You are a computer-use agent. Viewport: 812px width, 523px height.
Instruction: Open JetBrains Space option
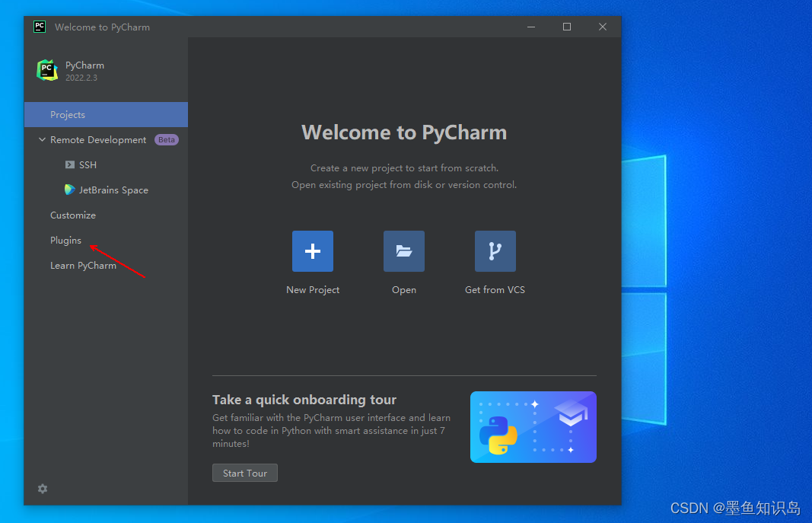click(113, 190)
